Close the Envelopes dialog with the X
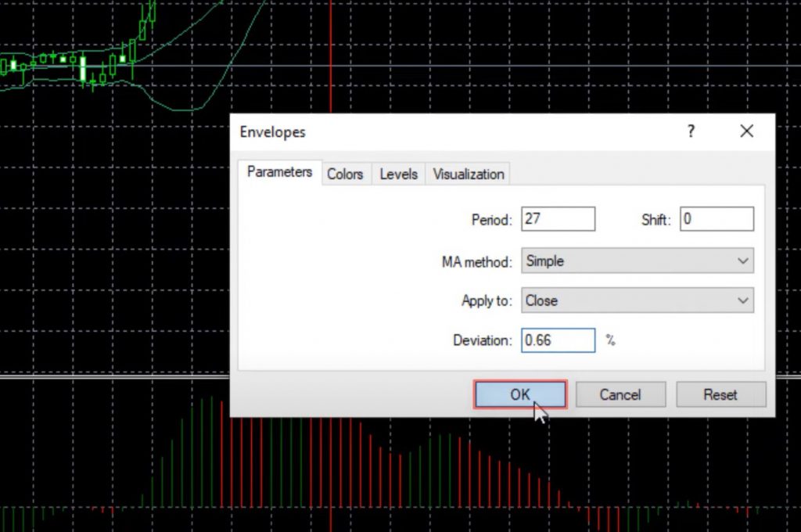 click(x=746, y=131)
